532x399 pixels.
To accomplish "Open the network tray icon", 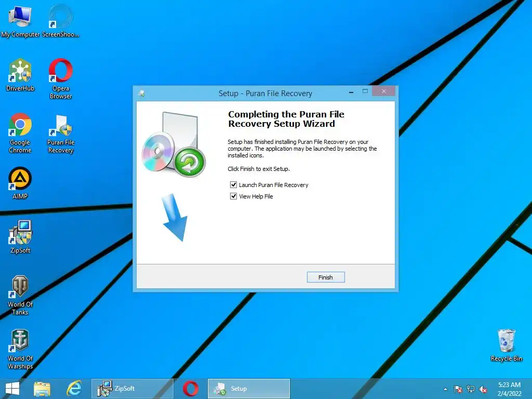I will point(471,389).
